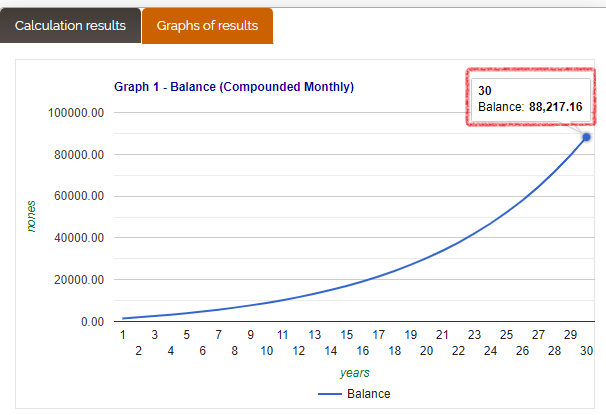Toggle the Balance series in the legend
This screenshot has width=606, height=415.
click(354, 394)
